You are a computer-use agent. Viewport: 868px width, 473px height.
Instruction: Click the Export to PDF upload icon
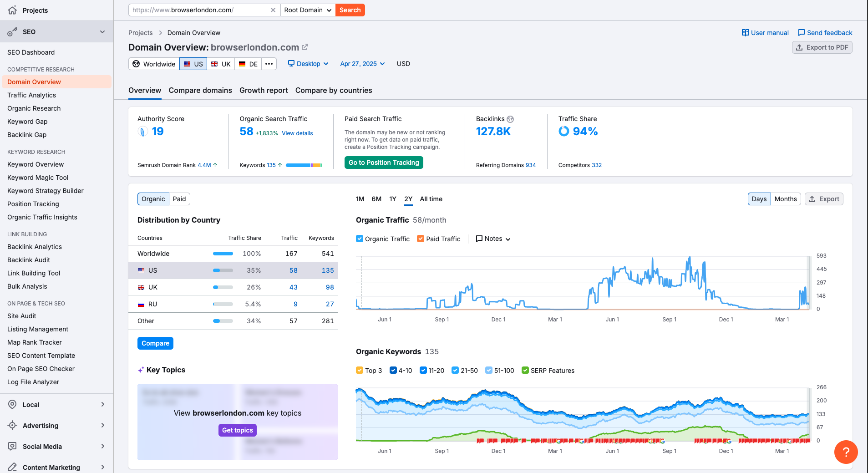click(x=799, y=47)
